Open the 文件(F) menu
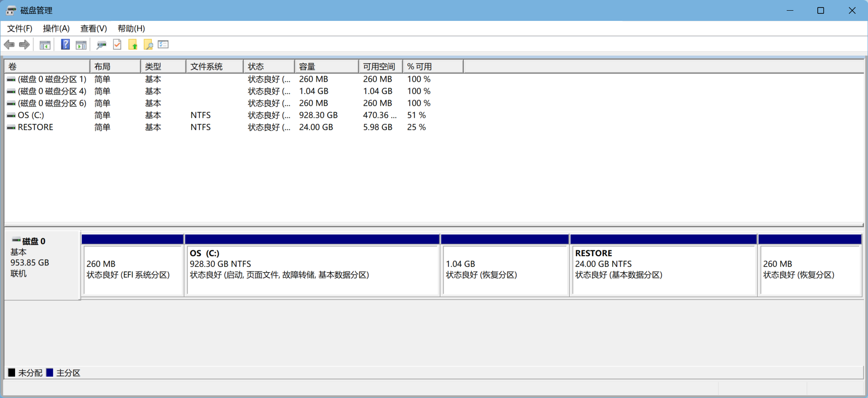Viewport: 868px width, 398px height. click(x=20, y=28)
